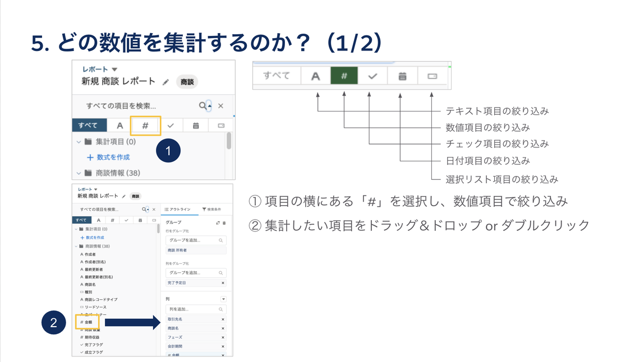The width and height of the screenshot is (644, 362).
Task: Click the trash icon in the グループ section
Action: pyautogui.click(x=224, y=223)
